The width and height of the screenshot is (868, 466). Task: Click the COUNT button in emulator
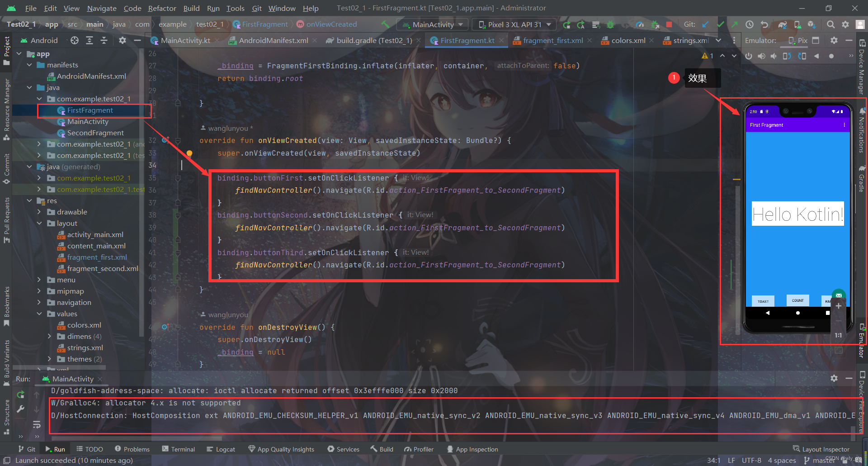pos(798,300)
